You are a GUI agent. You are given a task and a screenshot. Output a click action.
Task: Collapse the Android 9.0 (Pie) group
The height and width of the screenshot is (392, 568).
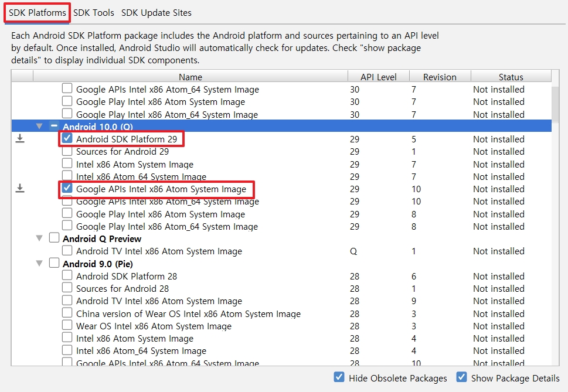39,264
